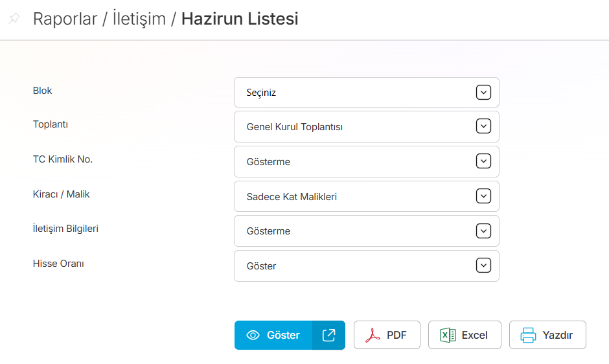Click the printer icon on Yazdır
This screenshot has height=364, width=609.
529,336
